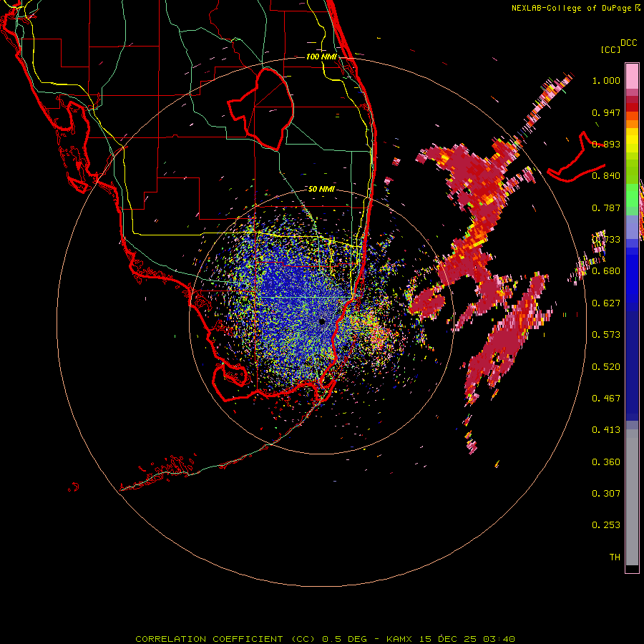Select the light pink swatch atop color bar
Image resolution: width=644 pixels, height=644 pixels.
click(632, 76)
